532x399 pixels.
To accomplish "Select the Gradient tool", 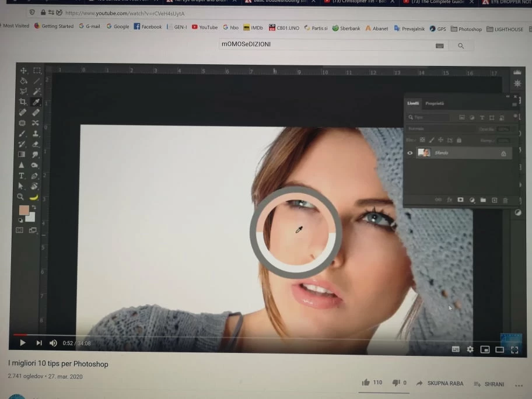I will 22,155.
